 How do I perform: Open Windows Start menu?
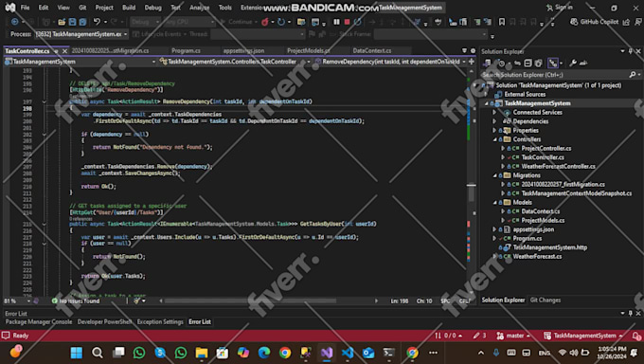click(x=77, y=353)
